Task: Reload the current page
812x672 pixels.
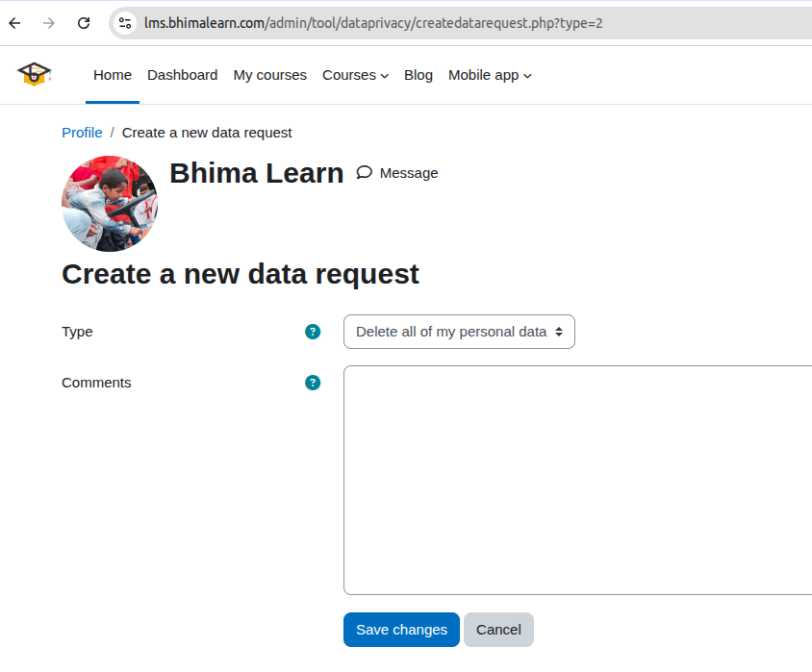Action: click(x=84, y=22)
